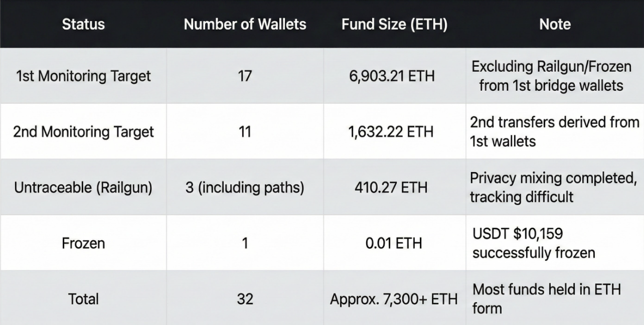
Task: Select the 6,903.21 ETH value
Action: [x=394, y=76]
